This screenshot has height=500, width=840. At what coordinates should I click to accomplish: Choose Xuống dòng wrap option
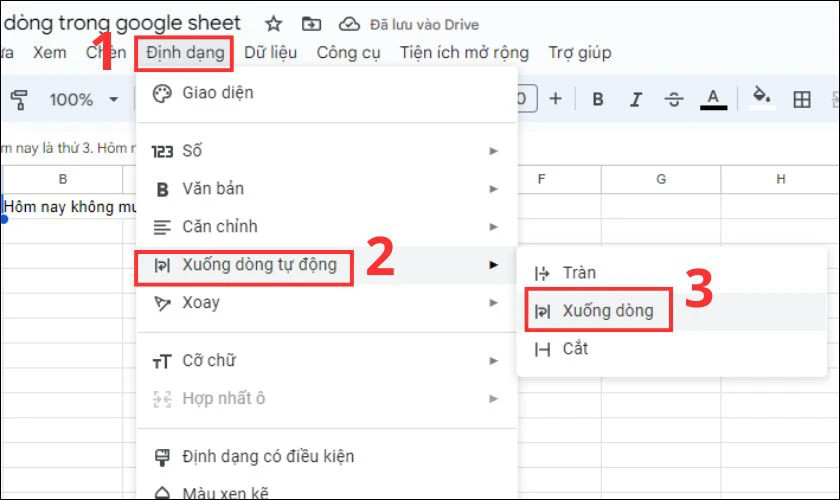click(607, 310)
